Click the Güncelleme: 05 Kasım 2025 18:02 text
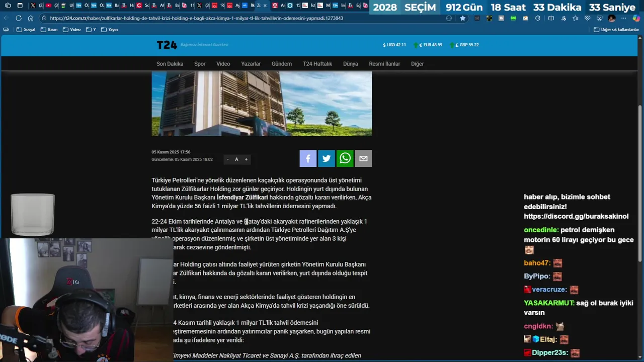The image size is (644, 362). pos(182,159)
